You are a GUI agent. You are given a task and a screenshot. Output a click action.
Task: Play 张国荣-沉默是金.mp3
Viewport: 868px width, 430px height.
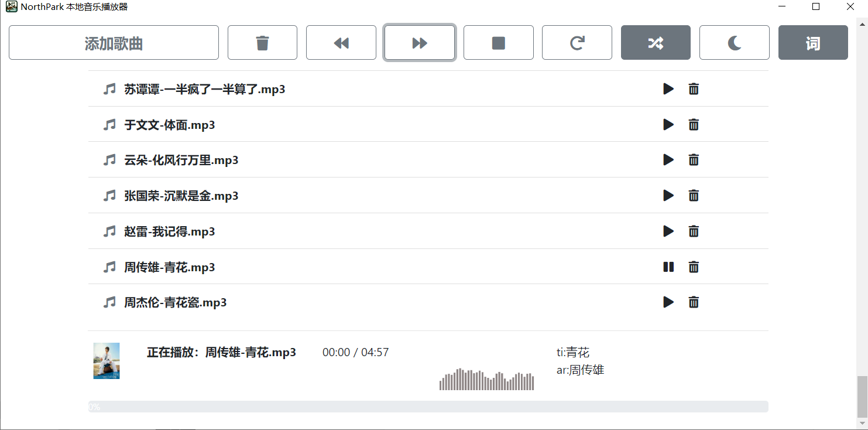(668, 195)
